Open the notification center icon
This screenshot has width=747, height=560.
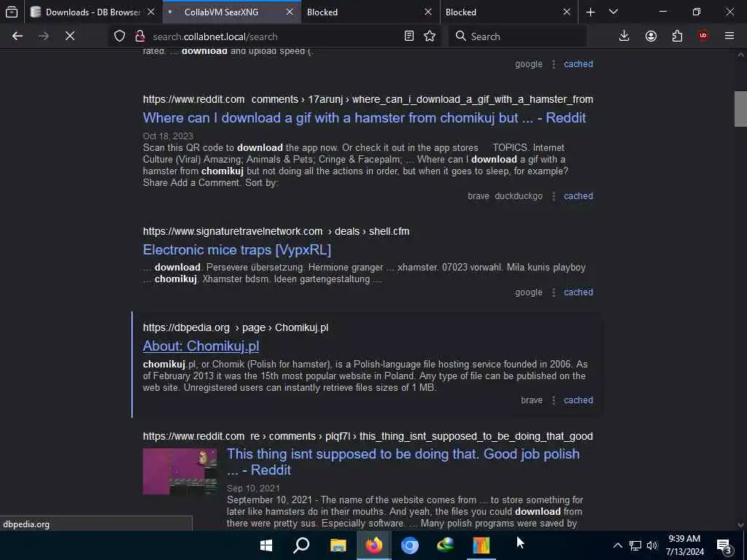point(724,545)
